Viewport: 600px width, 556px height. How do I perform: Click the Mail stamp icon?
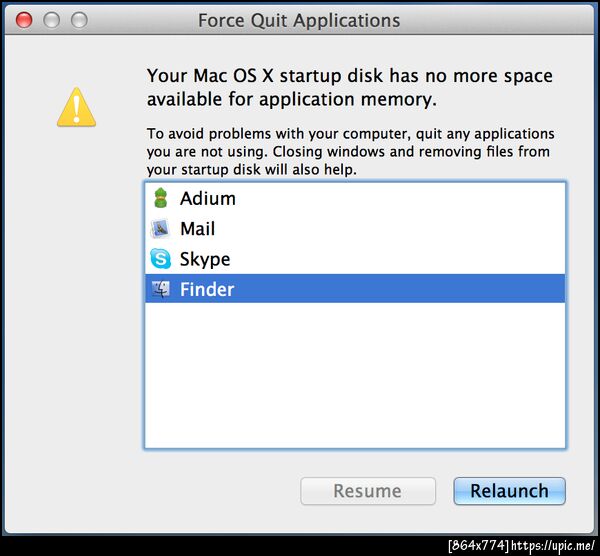click(161, 229)
